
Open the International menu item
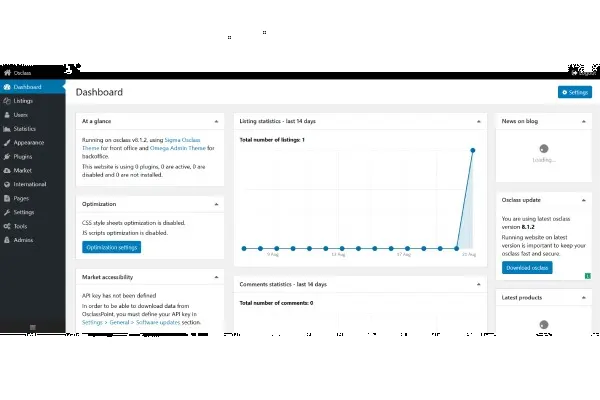click(x=29, y=185)
